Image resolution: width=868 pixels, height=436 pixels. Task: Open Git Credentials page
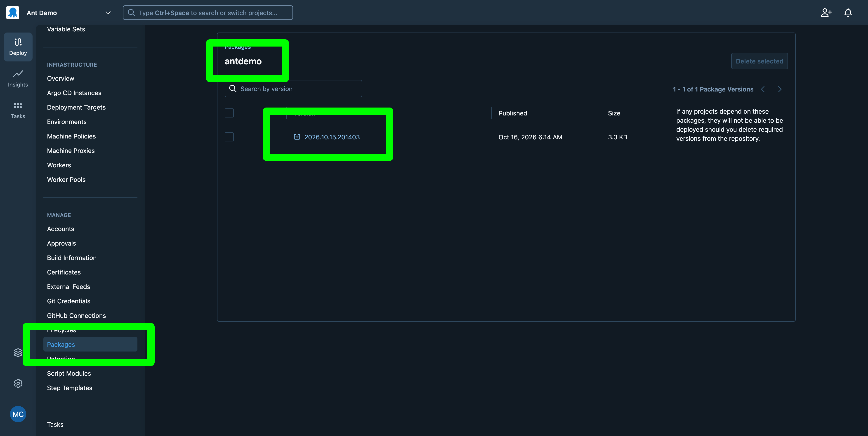coord(69,301)
